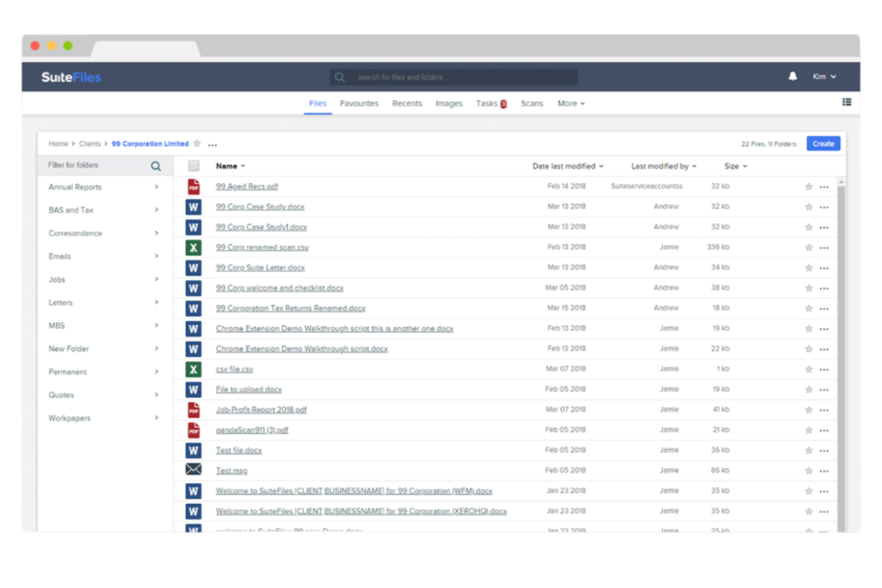Open the Test.msg file link
882x588 pixels.
tap(231, 471)
